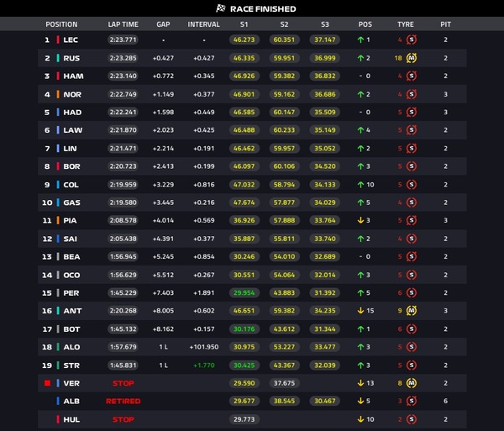Click the red team color bar beside LEC
Screen dimensions: 504x431
[x=58, y=39]
